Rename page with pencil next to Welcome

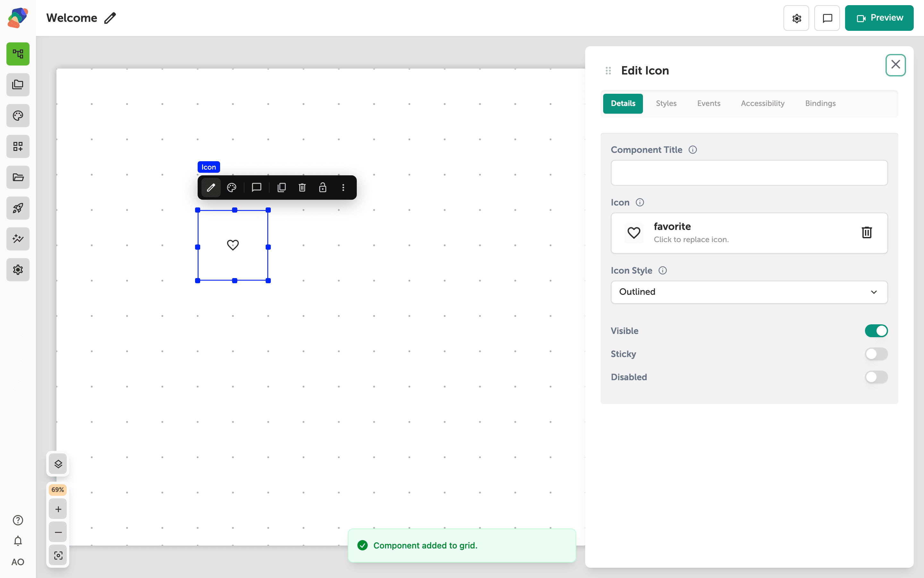click(110, 18)
